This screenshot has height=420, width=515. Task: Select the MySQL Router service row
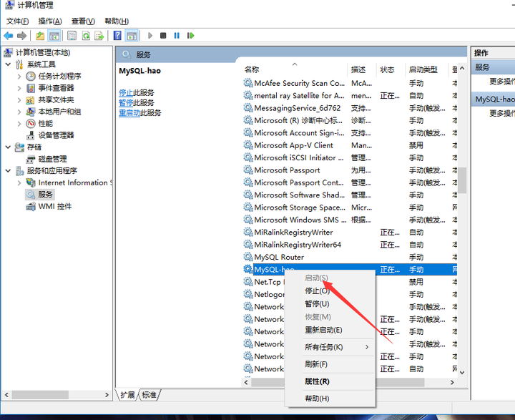[350, 258]
